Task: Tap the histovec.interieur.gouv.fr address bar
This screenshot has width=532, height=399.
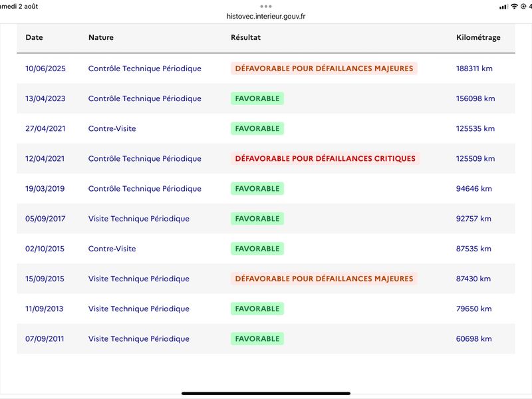Action: [x=266, y=16]
